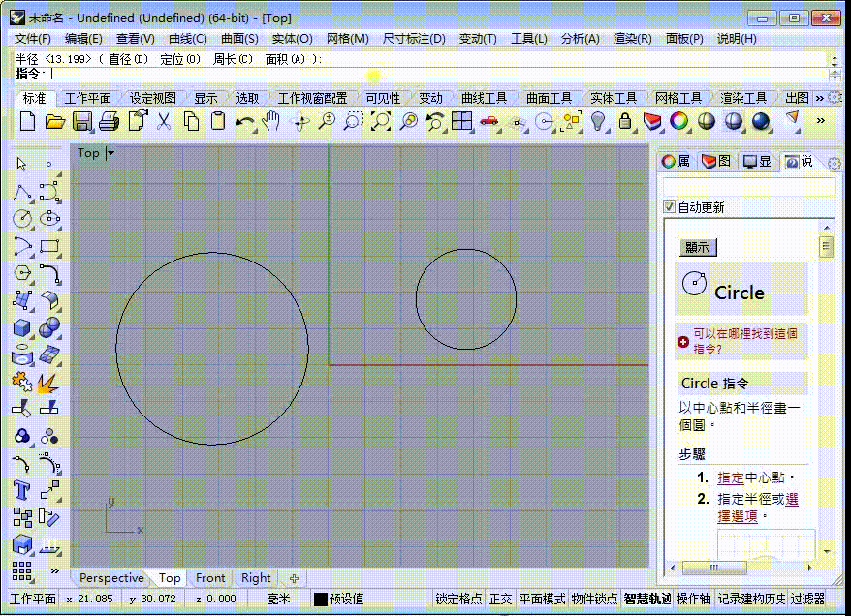Viewport: 851px width, 616px height.
Task: Click the New file icon
Action: tap(27, 121)
